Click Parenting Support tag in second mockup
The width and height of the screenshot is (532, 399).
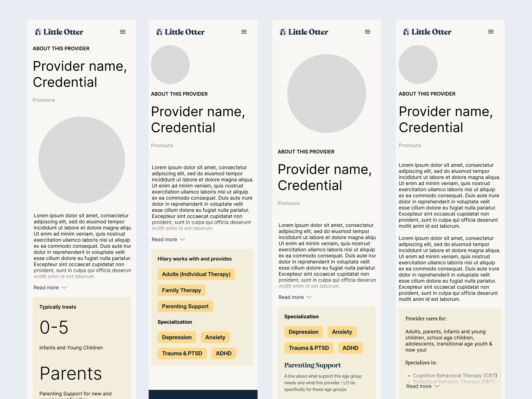tap(185, 306)
